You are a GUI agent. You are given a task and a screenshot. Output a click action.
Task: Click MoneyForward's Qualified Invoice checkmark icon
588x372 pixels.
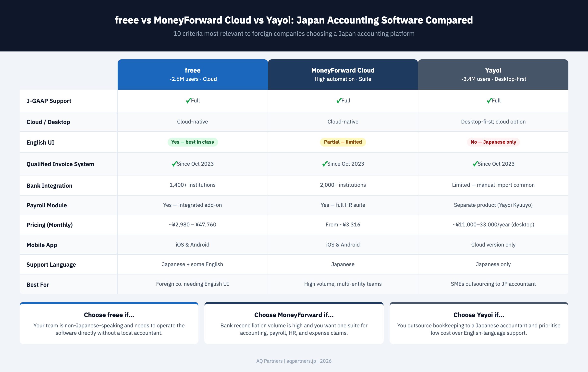tap(325, 164)
